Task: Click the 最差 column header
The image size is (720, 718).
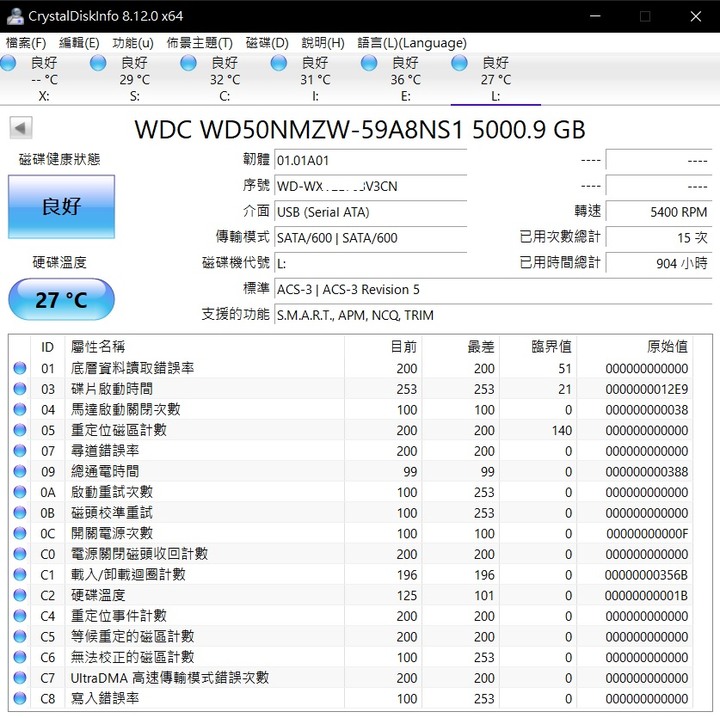Action: pyautogui.click(x=461, y=347)
